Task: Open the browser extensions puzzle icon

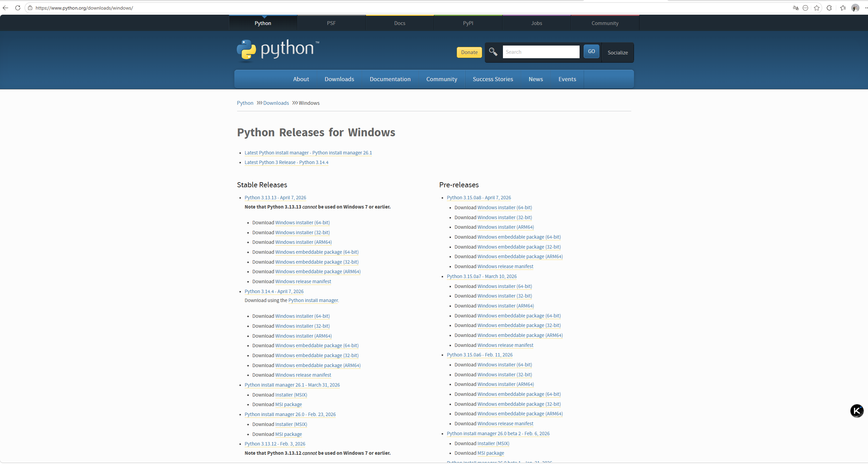Action: (x=829, y=8)
